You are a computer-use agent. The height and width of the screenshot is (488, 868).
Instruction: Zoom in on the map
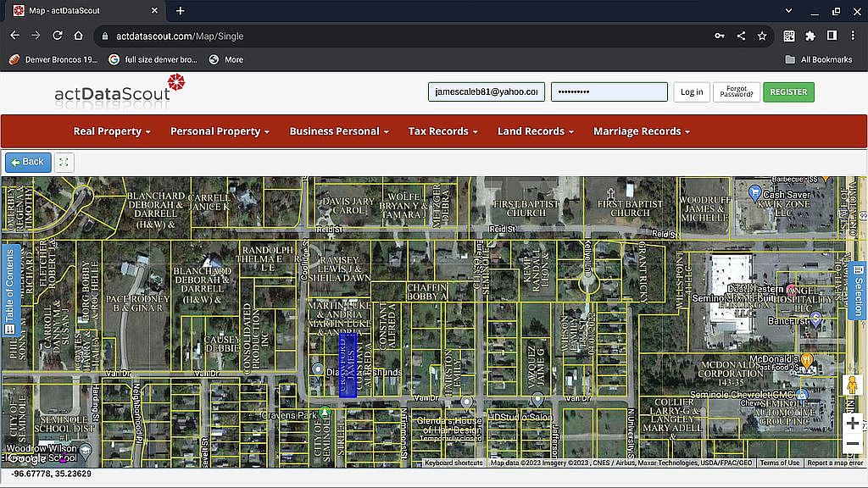coord(852,423)
